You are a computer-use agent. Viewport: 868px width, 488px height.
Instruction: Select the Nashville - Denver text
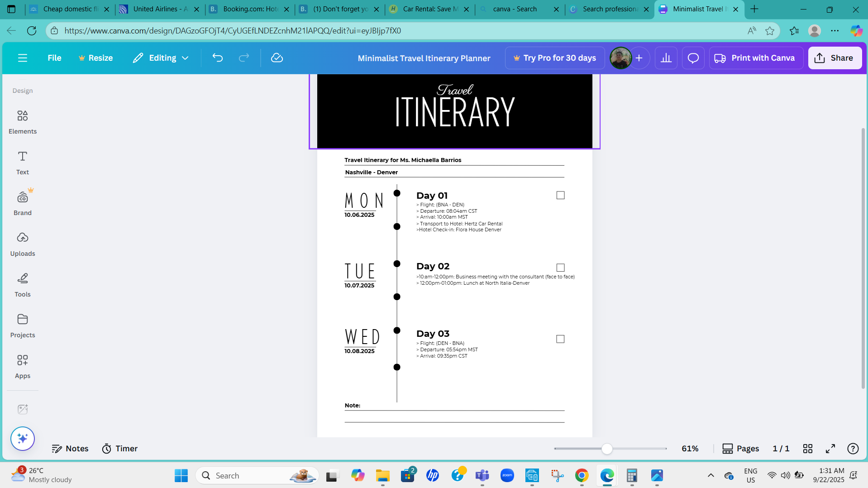coord(371,172)
